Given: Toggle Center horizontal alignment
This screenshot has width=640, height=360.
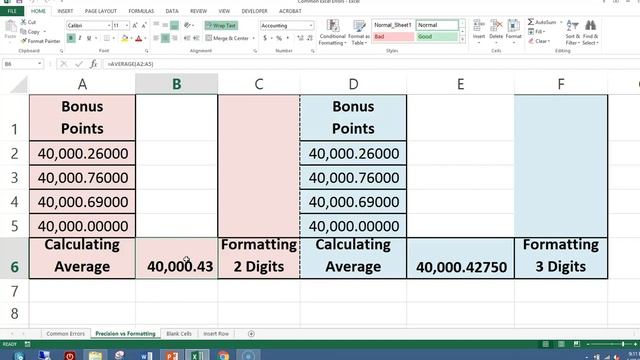Looking at the screenshot, I should [165, 38].
